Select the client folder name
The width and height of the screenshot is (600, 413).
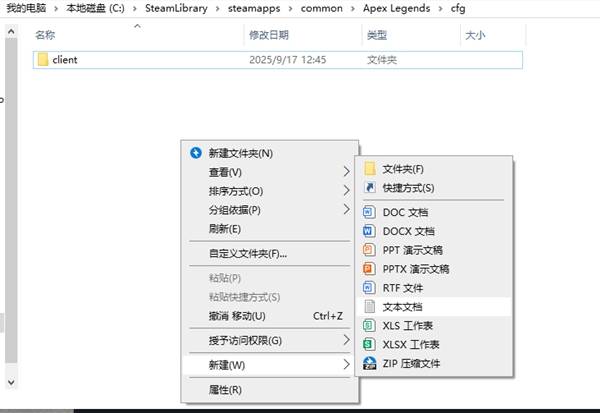click(x=65, y=60)
